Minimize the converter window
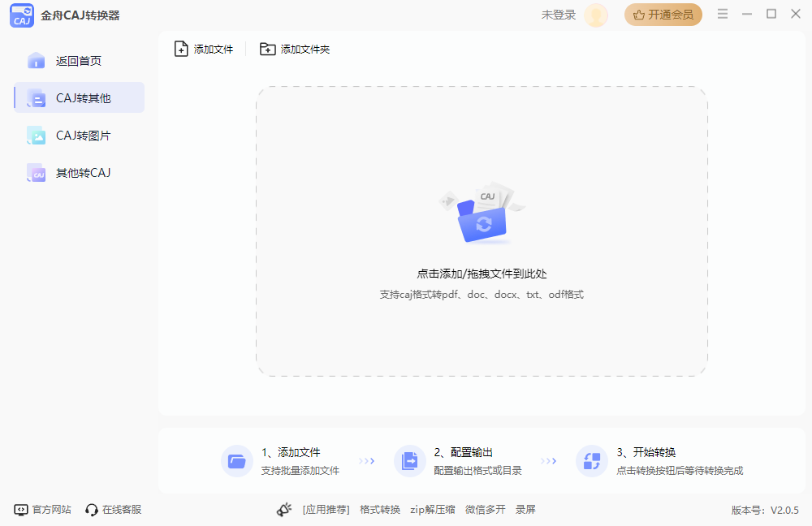This screenshot has width=812, height=526. [747, 14]
